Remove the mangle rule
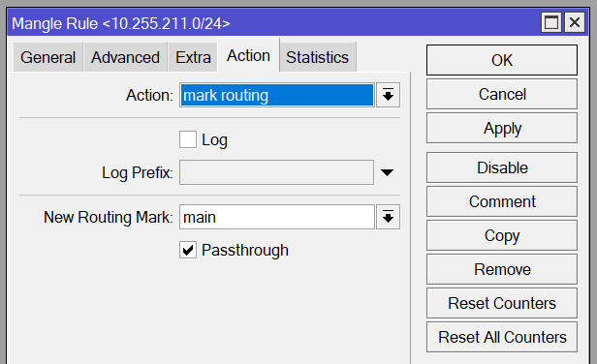The image size is (597, 364). pyautogui.click(x=502, y=269)
